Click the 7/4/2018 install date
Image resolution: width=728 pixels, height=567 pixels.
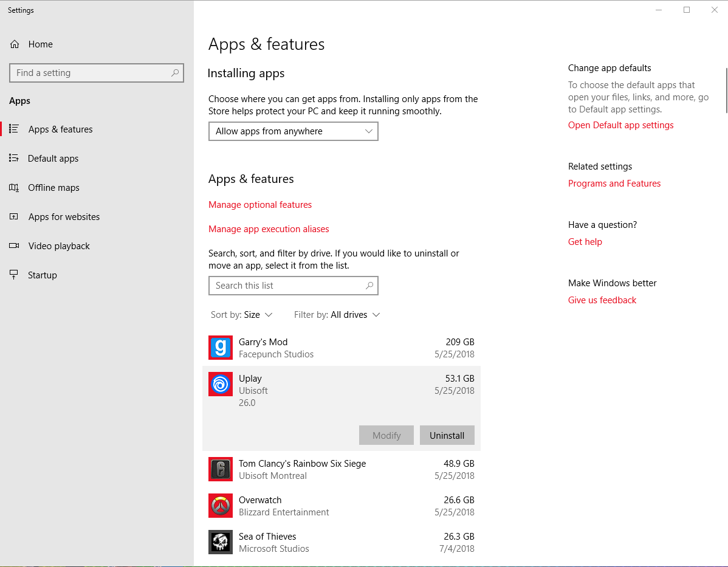tap(457, 548)
